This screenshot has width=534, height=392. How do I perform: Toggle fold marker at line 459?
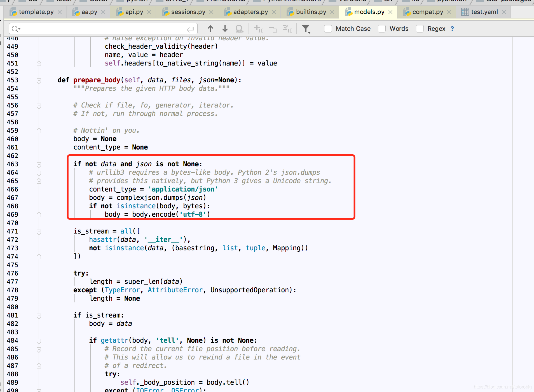click(39, 131)
